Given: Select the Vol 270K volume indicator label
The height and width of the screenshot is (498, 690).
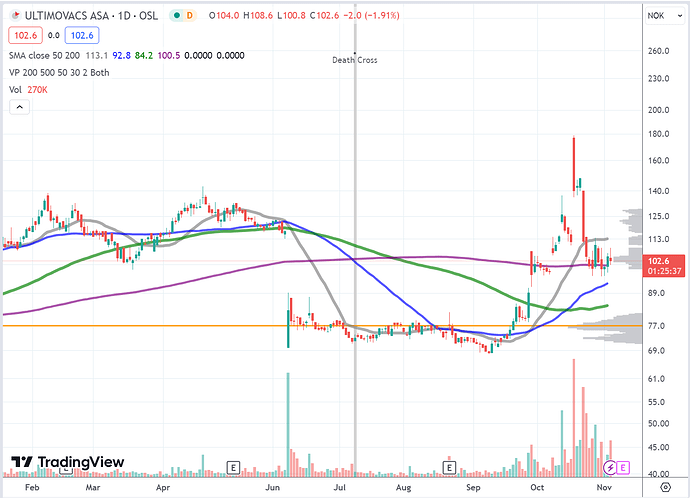Looking at the screenshot, I should coord(28,90).
